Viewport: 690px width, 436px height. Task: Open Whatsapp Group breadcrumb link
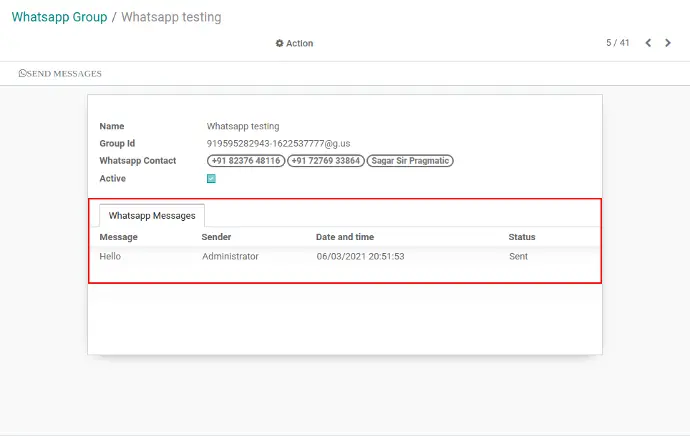click(x=59, y=17)
